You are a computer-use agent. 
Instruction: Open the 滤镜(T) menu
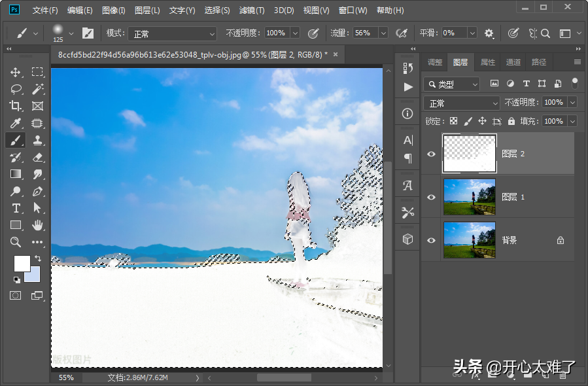point(252,10)
